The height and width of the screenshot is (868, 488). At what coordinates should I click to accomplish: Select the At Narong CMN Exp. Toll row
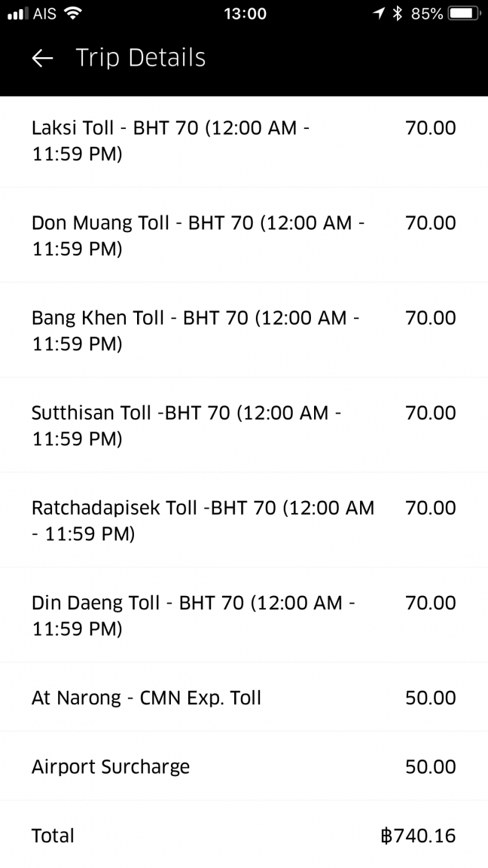[x=244, y=697]
